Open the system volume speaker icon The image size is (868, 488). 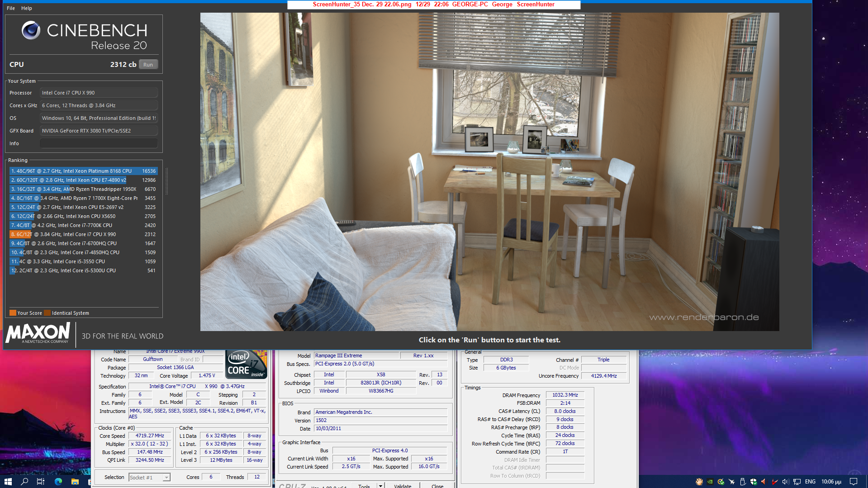click(x=786, y=482)
